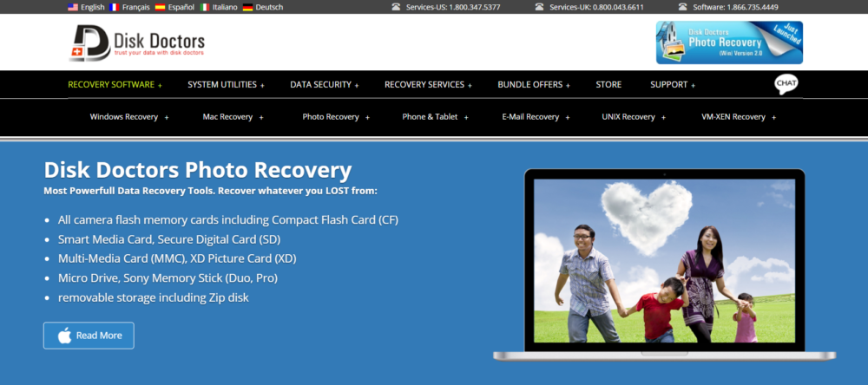
Task: Click 'All camera flash memory cards' bullet text
Action: coord(228,219)
